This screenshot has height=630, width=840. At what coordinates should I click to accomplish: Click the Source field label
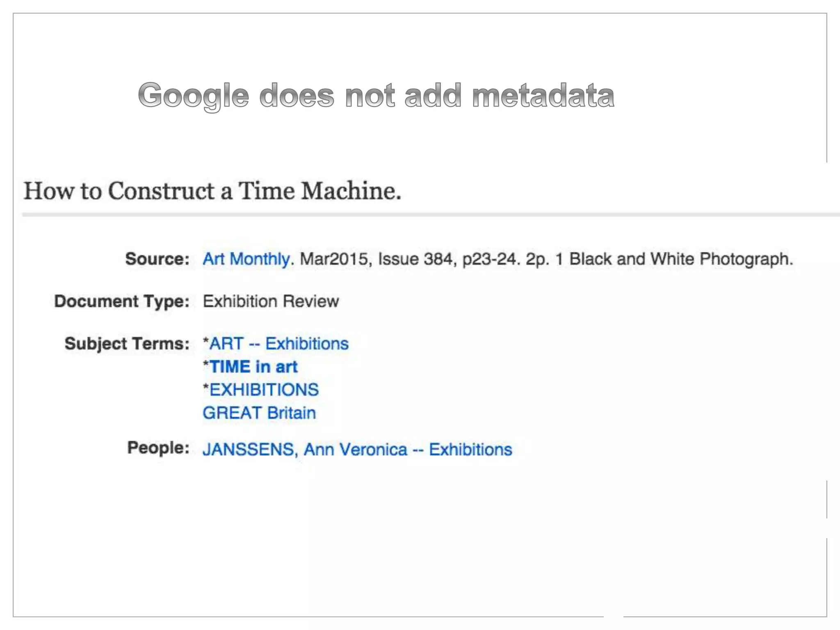click(157, 259)
